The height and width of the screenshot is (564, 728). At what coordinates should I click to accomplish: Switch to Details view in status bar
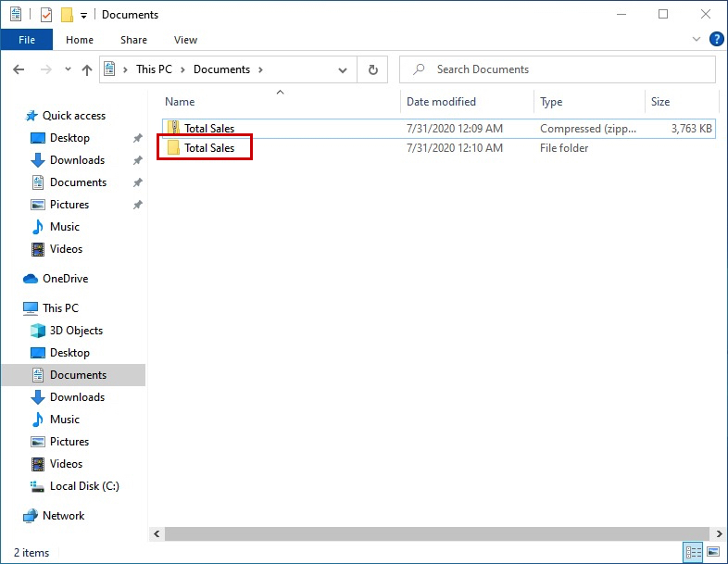click(x=694, y=552)
